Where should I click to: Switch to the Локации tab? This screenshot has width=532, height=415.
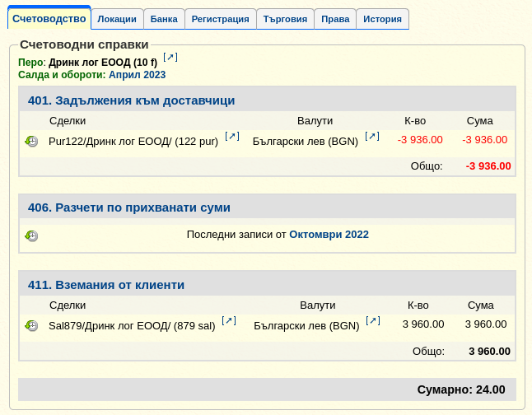pos(117,19)
